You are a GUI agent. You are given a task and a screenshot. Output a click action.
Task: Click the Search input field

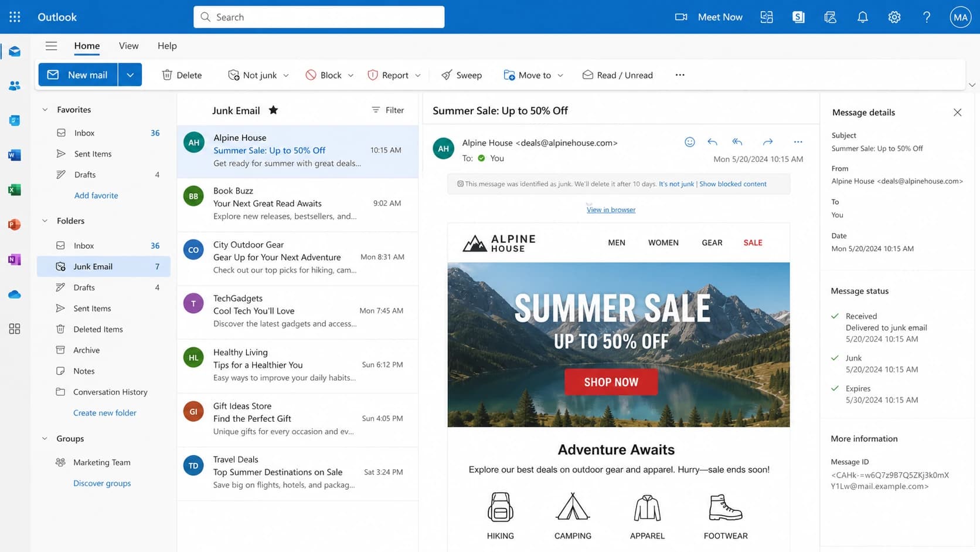(x=319, y=17)
